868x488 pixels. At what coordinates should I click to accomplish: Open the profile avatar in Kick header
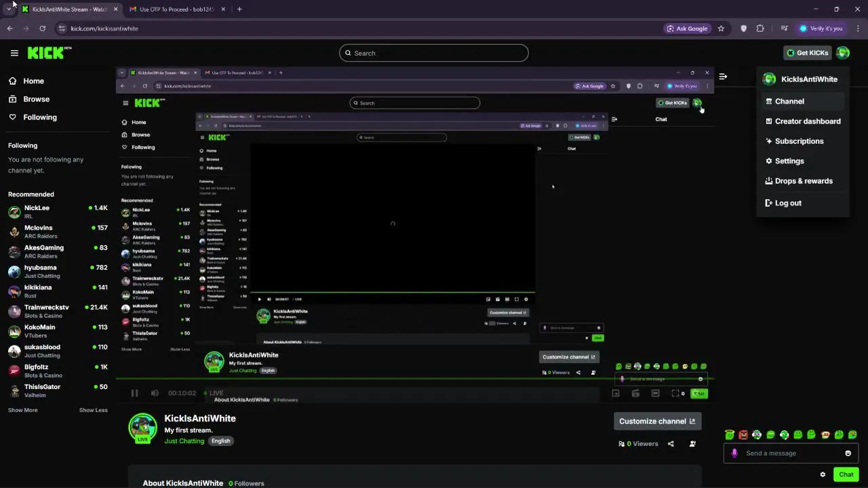tap(843, 53)
